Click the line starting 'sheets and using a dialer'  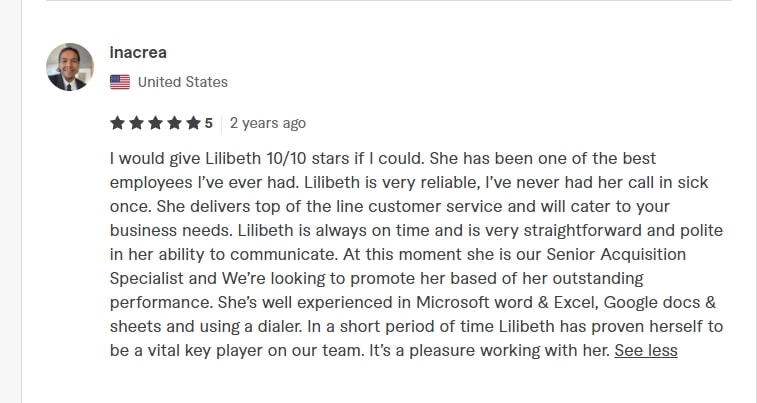(416, 326)
